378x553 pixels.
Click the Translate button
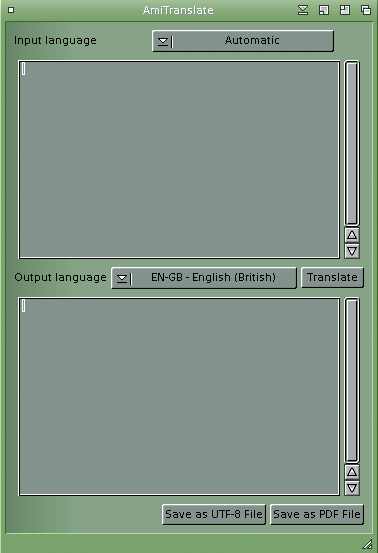pos(332,278)
